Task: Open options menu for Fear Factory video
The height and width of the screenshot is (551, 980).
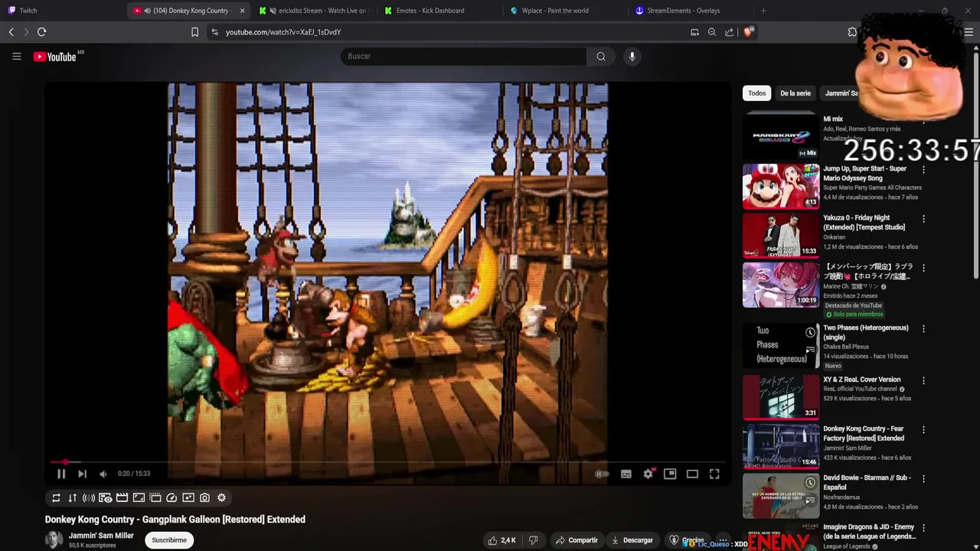Action: 923,430
